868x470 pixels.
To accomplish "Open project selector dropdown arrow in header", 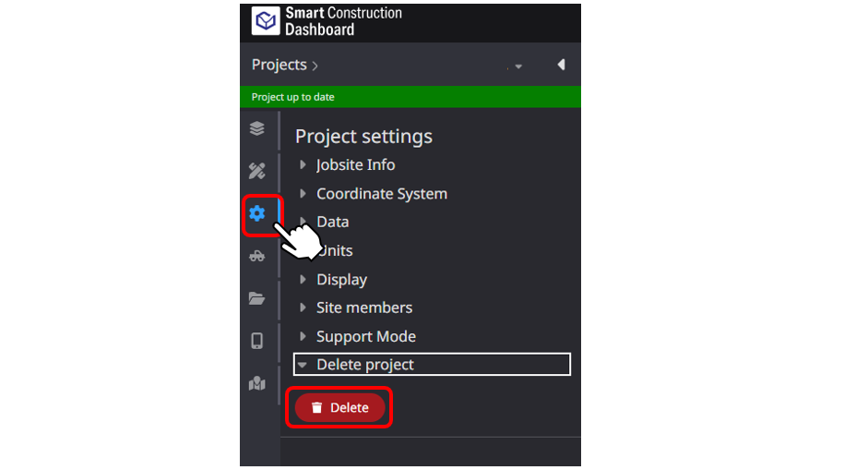I will tap(518, 66).
